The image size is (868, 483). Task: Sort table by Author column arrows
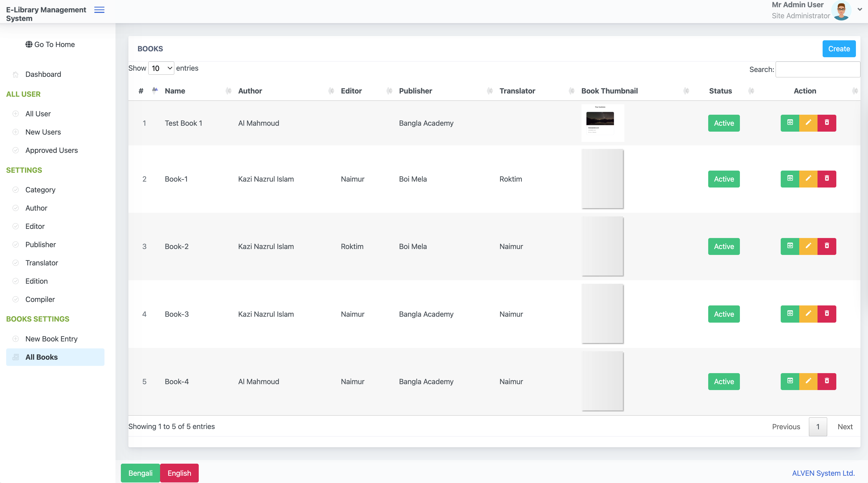coord(331,91)
